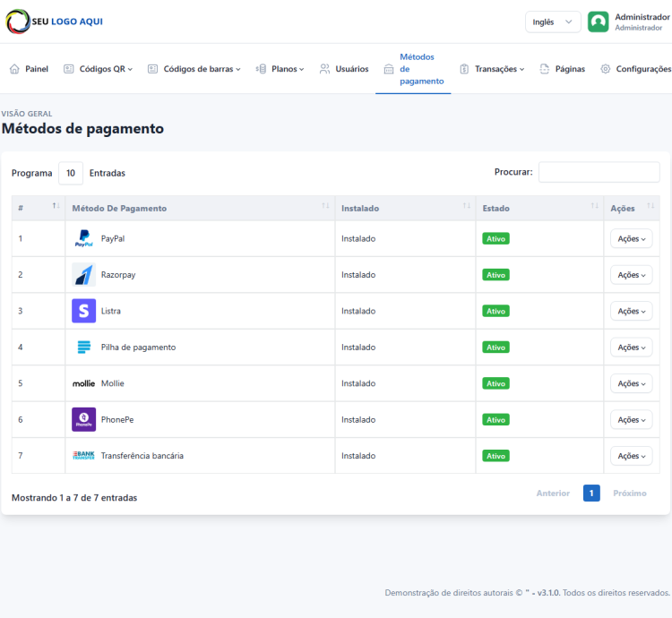This screenshot has width=672, height=618.
Task: Click the Bank Transfer logo icon
Action: click(x=83, y=455)
